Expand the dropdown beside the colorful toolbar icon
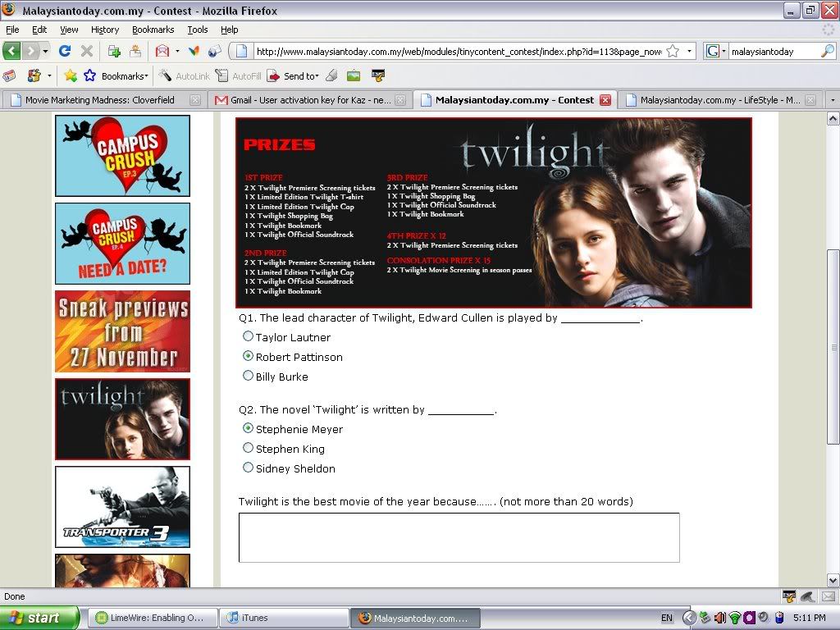The width and height of the screenshot is (840, 630). point(49,76)
